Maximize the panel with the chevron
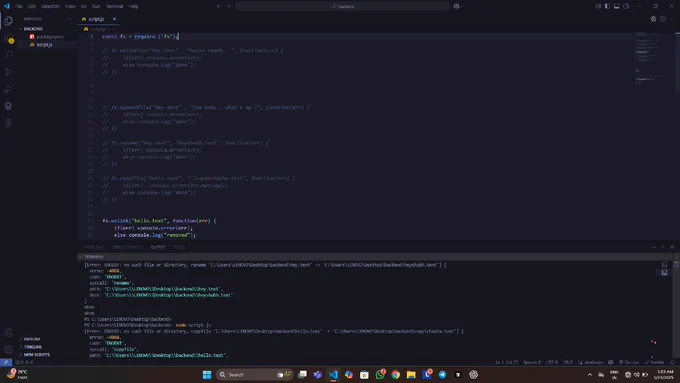Image resolution: width=680 pixels, height=383 pixels. point(663,247)
